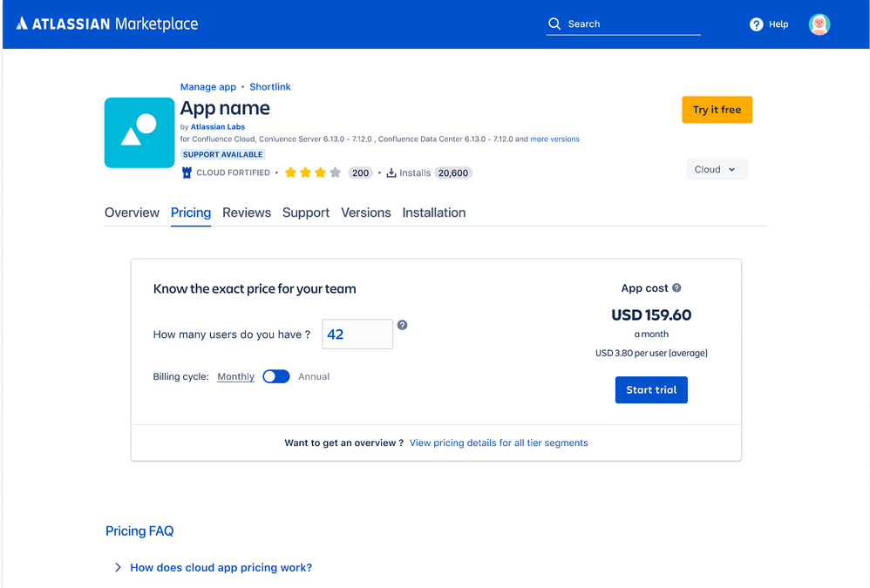Open Help via question mark icon
Screen dimensions: 870x588
[756, 24]
